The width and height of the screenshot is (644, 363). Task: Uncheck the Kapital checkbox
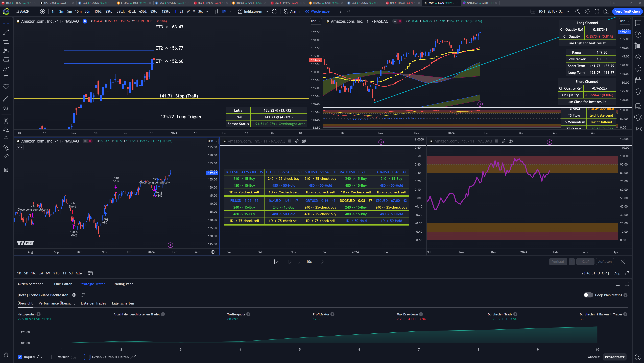[x=20, y=357]
